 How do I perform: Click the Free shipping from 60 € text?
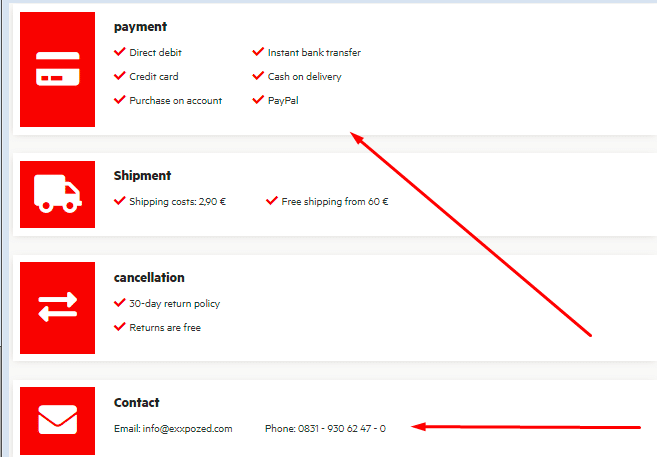tap(334, 202)
